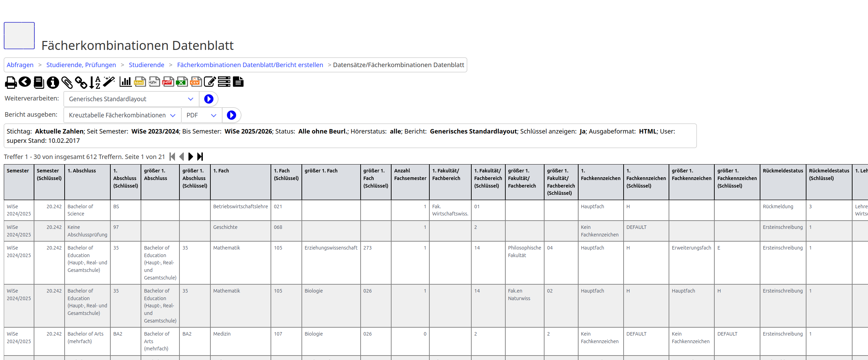Open the bar chart icon
Screen dimensions: 868x360
pos(125,82)
